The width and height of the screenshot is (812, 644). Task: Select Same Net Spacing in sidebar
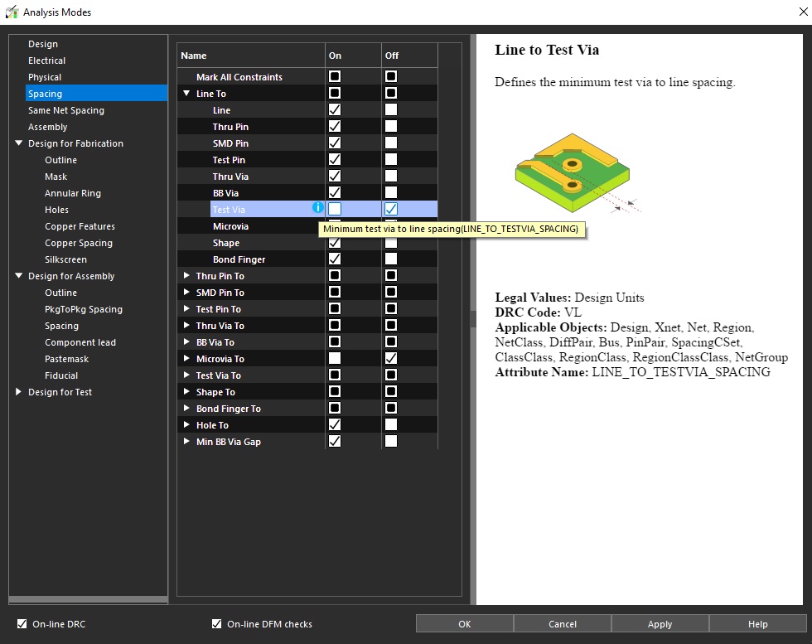click(65, 110)
